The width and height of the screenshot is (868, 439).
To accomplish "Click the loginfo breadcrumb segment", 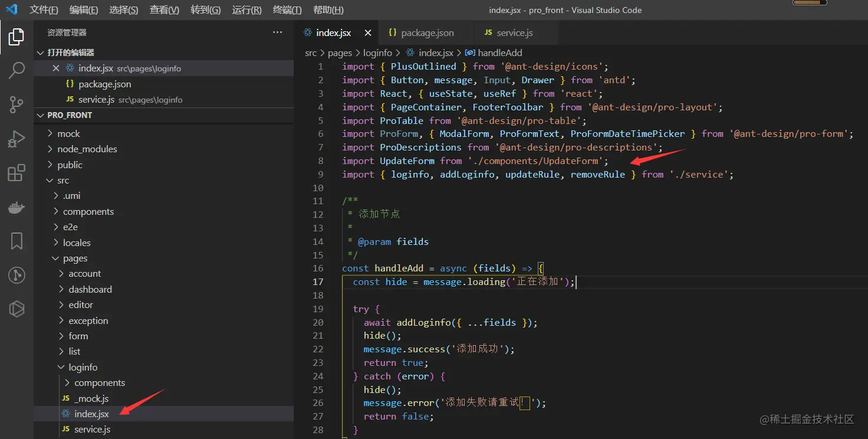I will pyautogui.click(x=377, y=53).
